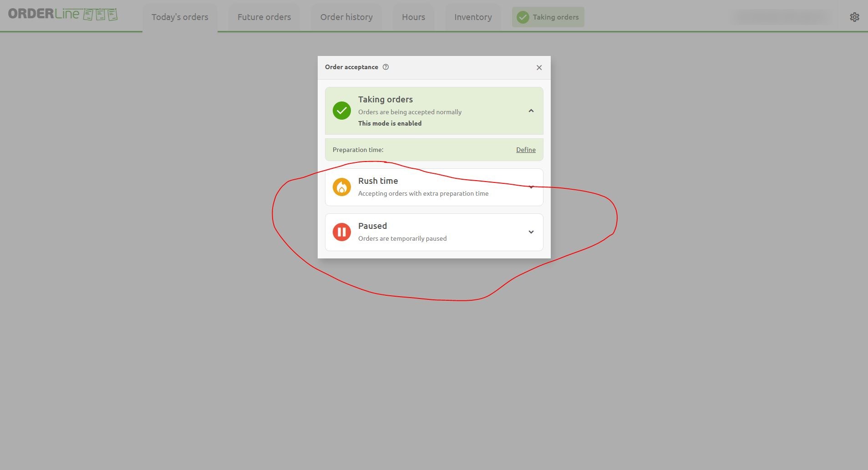
Task: Open the settings gear icon
Action: coord(854,17)
